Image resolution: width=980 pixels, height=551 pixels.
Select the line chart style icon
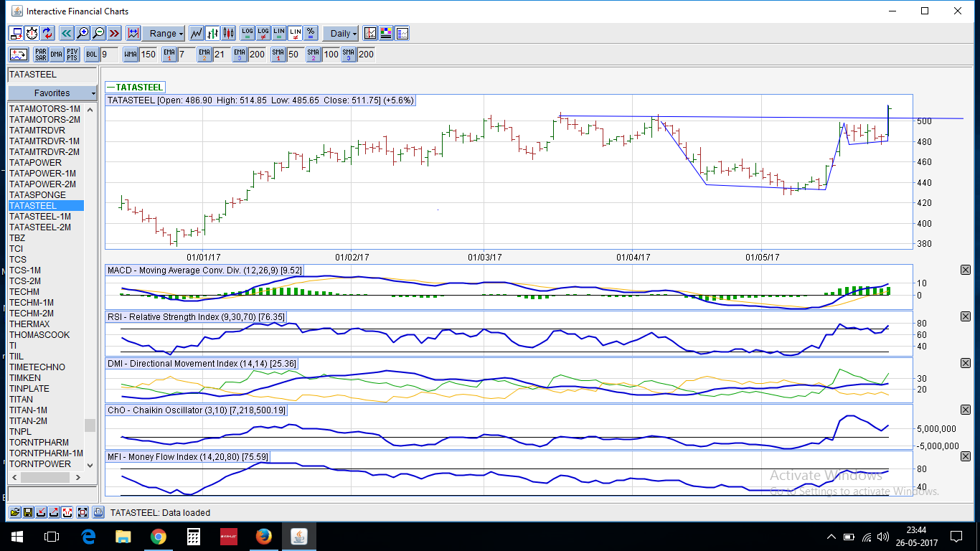coord(196,33)
